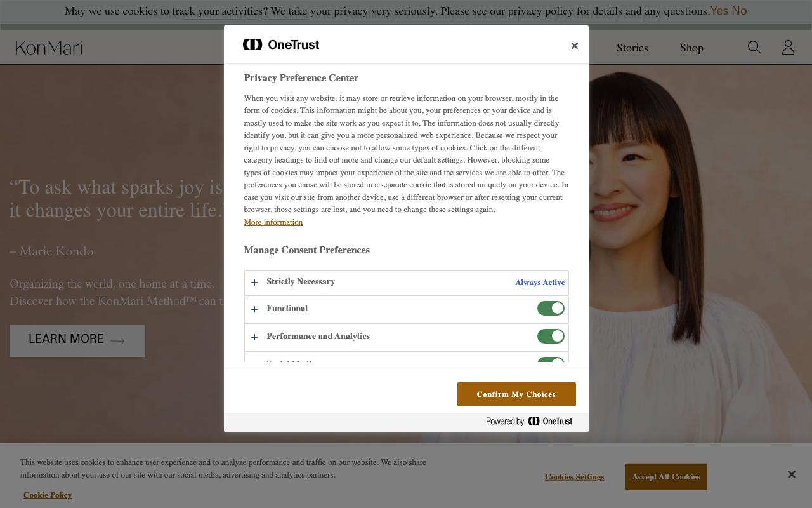812x508 pixels.
Task: Click the More information link
Action: click(x=273, y=222)
